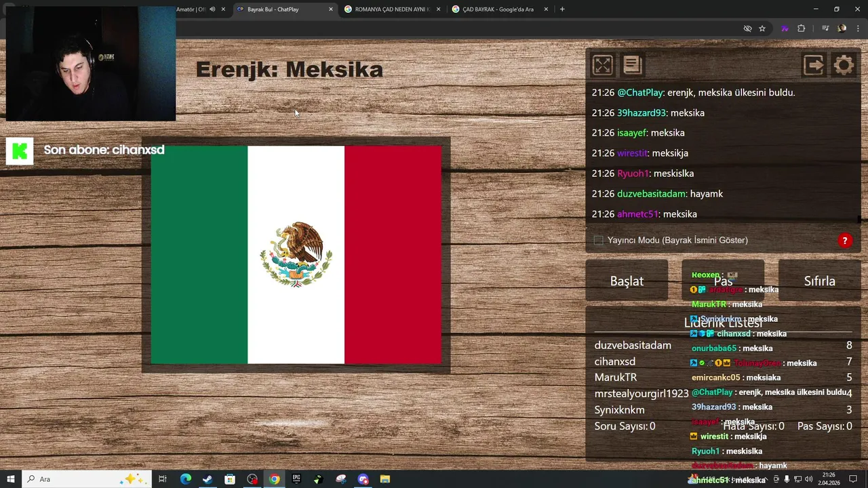Bookmark this page with the star
868x488 pixels.
762,28
